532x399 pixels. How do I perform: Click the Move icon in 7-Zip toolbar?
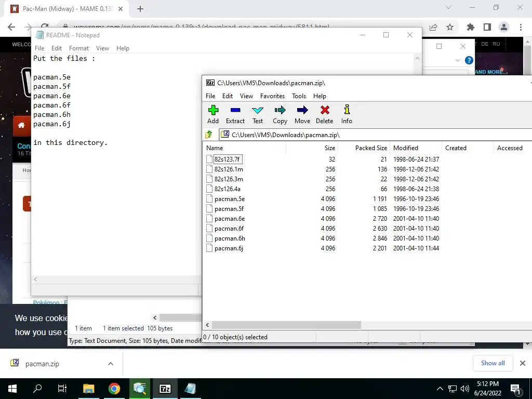302,114
